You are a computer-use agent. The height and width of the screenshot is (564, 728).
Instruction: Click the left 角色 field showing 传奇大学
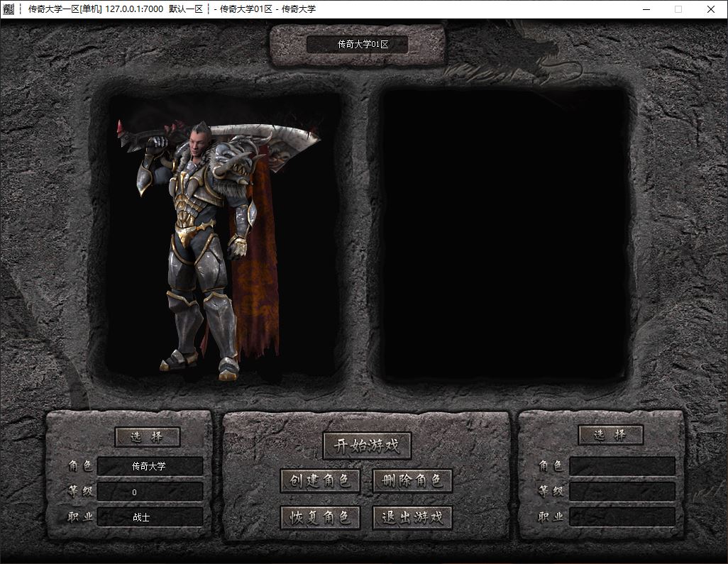pyautogui.click(x=150, y=466)
